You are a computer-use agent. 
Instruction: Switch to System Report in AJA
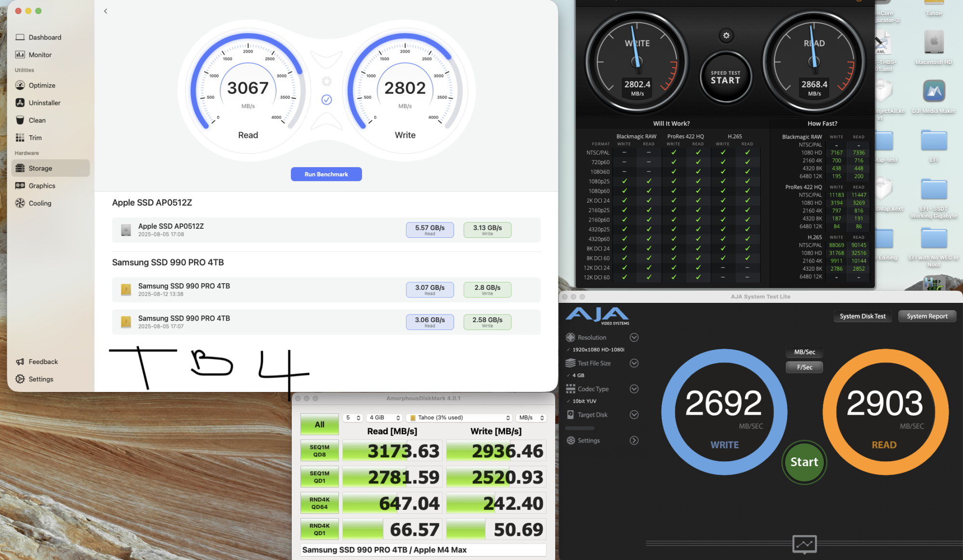point(926,316)
